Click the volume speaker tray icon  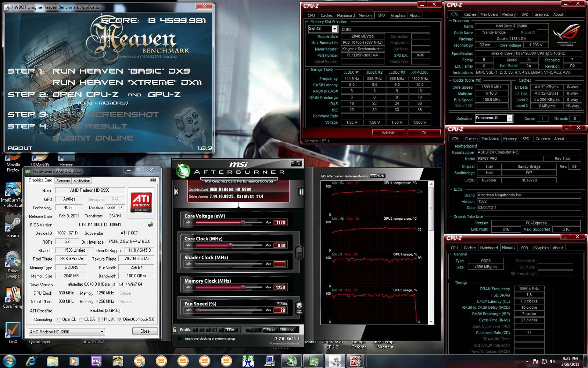(552, 361)
